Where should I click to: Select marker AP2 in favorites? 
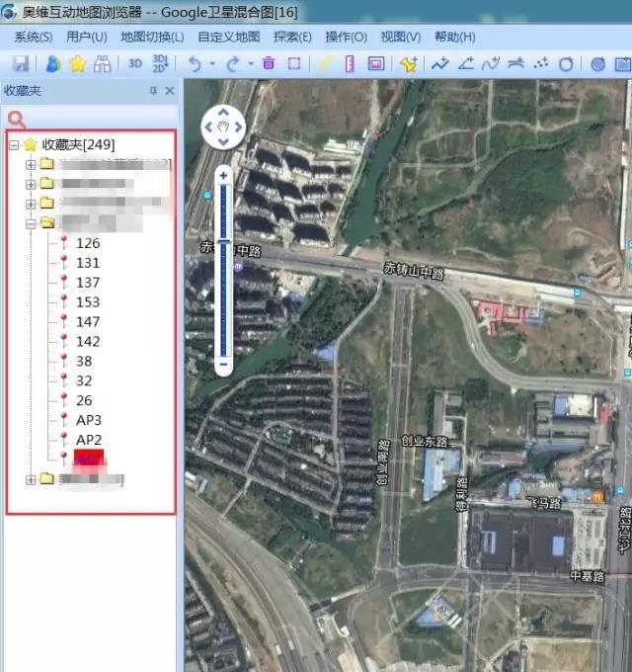(x=89, y=440)
